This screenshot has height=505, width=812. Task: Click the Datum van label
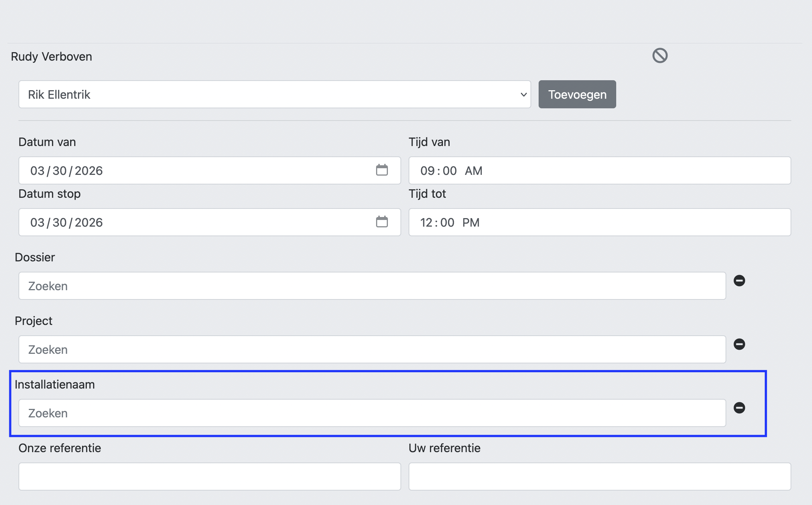click(47, 142)
